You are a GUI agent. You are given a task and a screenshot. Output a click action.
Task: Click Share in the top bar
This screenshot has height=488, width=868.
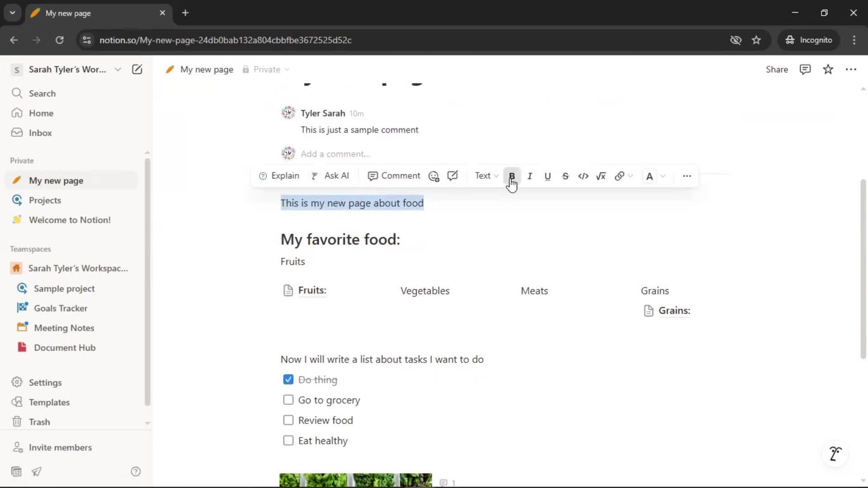pos(777,70)
